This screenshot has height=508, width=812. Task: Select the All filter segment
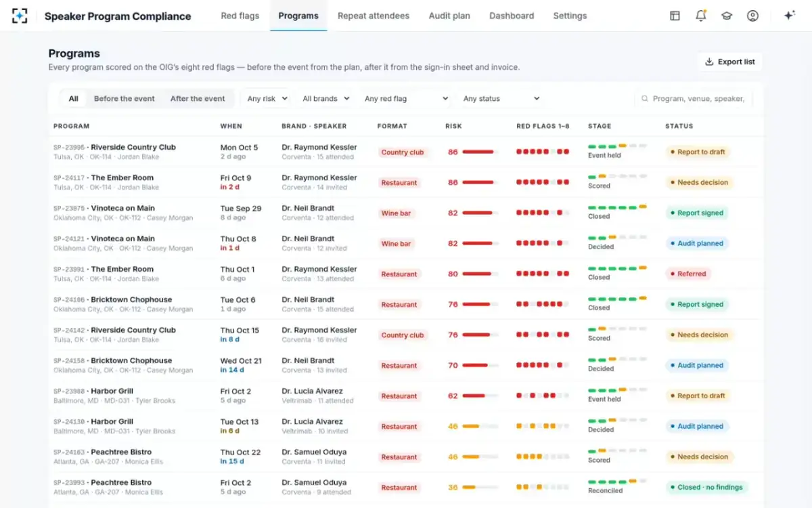(x=73, y=99)
